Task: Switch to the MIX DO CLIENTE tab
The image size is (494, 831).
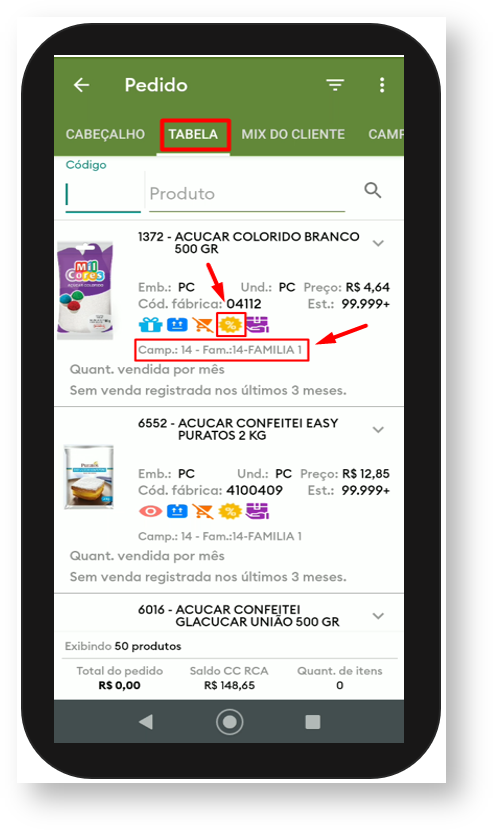Action: pyautogui.click(x=293, y=134)
